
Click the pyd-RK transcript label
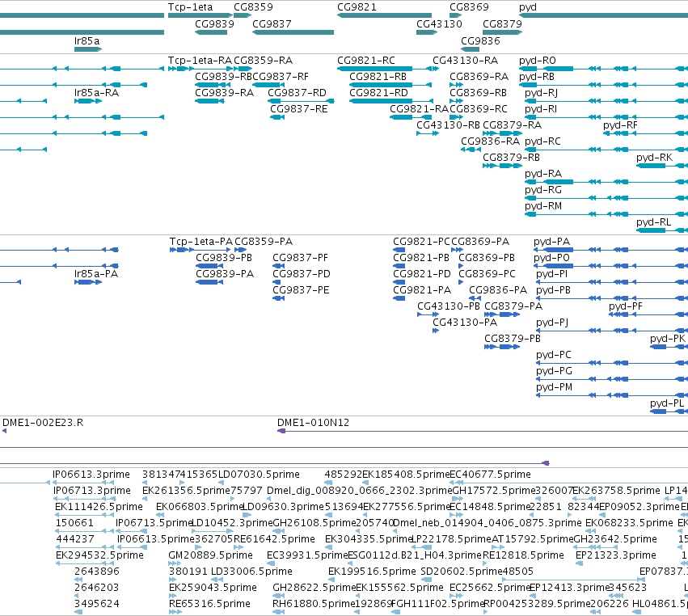(654, 158)
